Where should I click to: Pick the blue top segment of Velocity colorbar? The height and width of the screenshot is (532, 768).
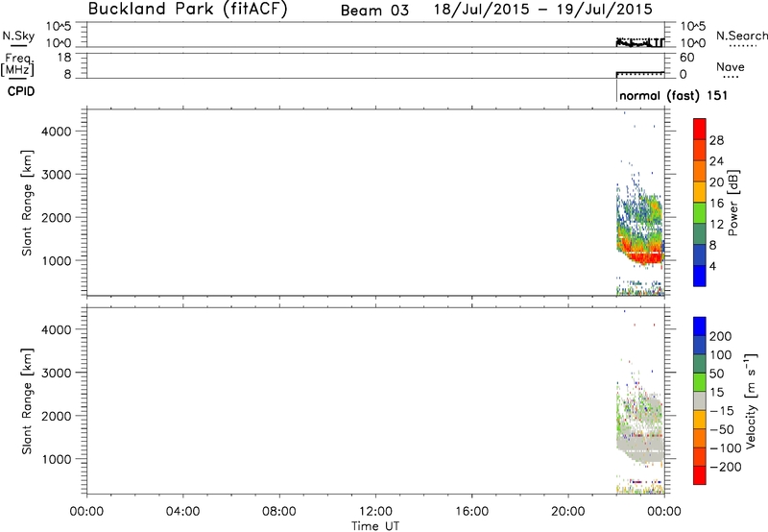click(700, 326)
